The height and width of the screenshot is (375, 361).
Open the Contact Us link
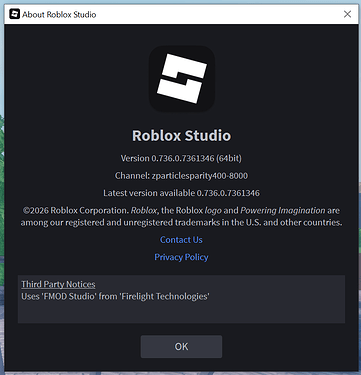pos(181,240)
